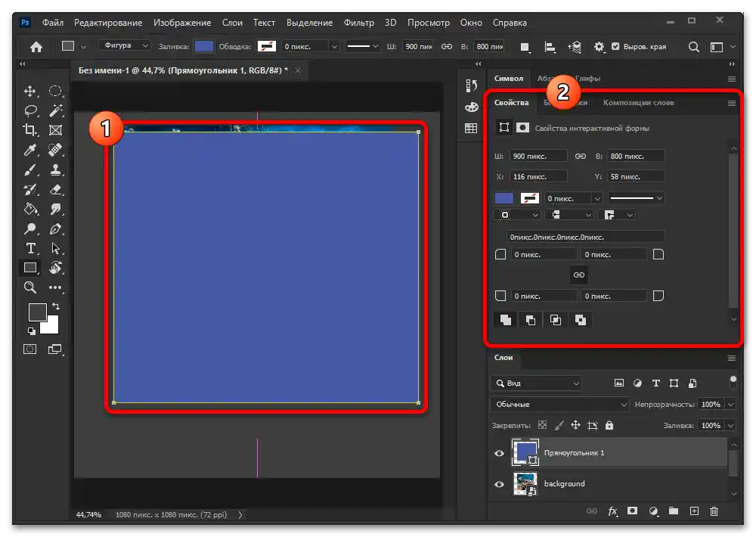Select the Dodge tool
The image size is (756, 537).
(30, 228)
